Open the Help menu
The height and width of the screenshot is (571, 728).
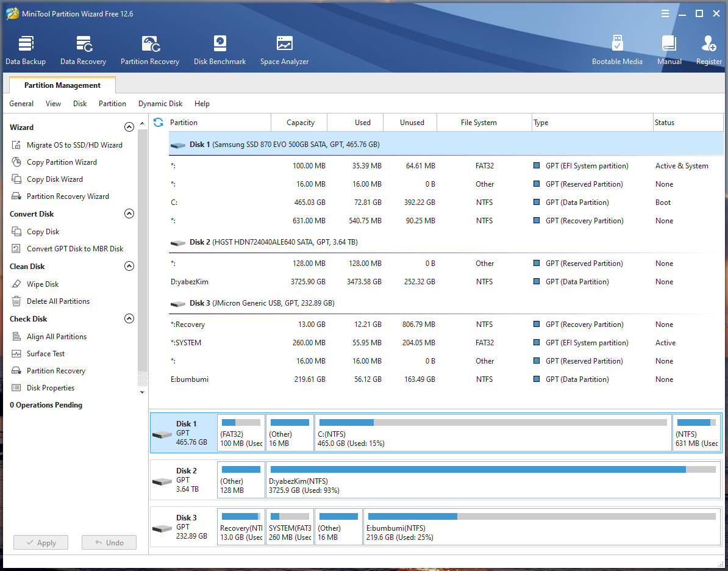(202, 104)
